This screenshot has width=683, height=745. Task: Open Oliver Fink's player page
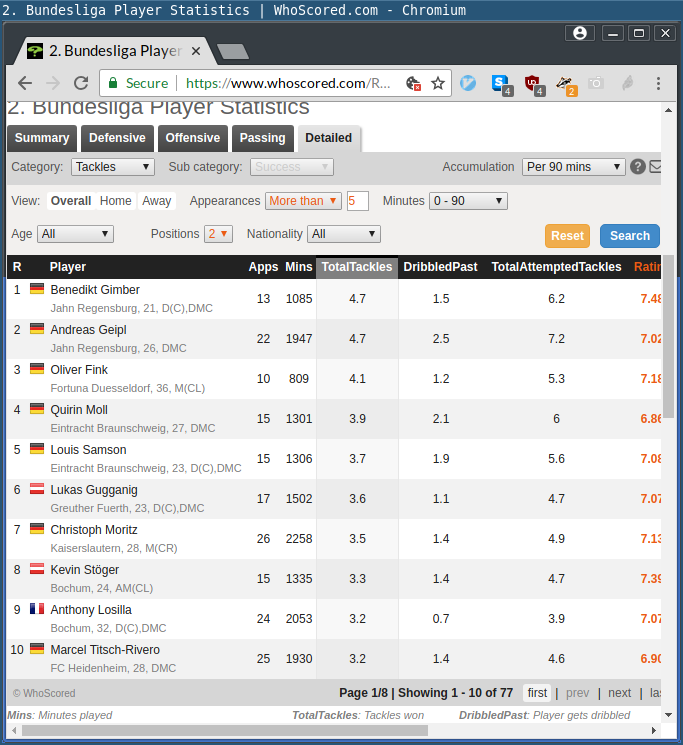pyautogui.click(x=79, y=370)
